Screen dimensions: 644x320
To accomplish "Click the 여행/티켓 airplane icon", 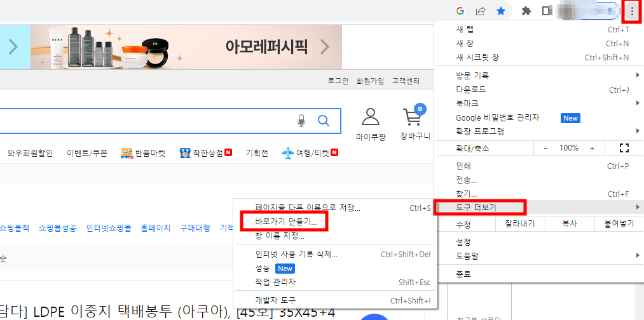I will point(287,154).
